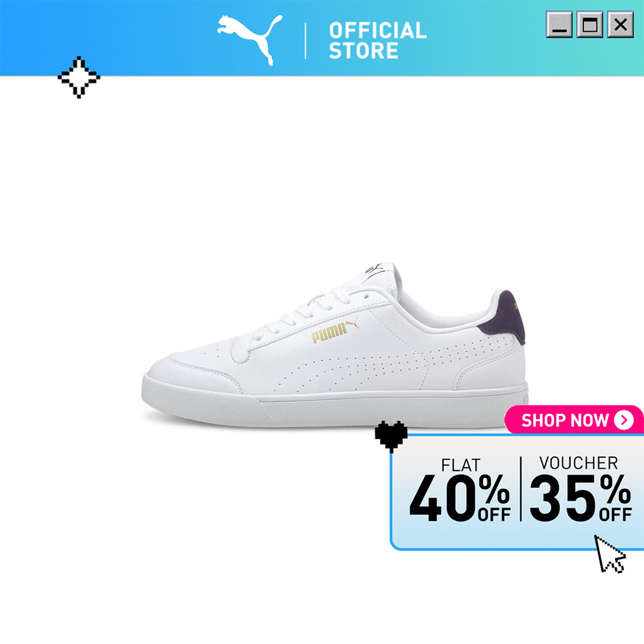This screenshot has height=644, width=644.
Task: Select the Flat 40% off offer
Action: pyautogui.click(x=460, y=490)
